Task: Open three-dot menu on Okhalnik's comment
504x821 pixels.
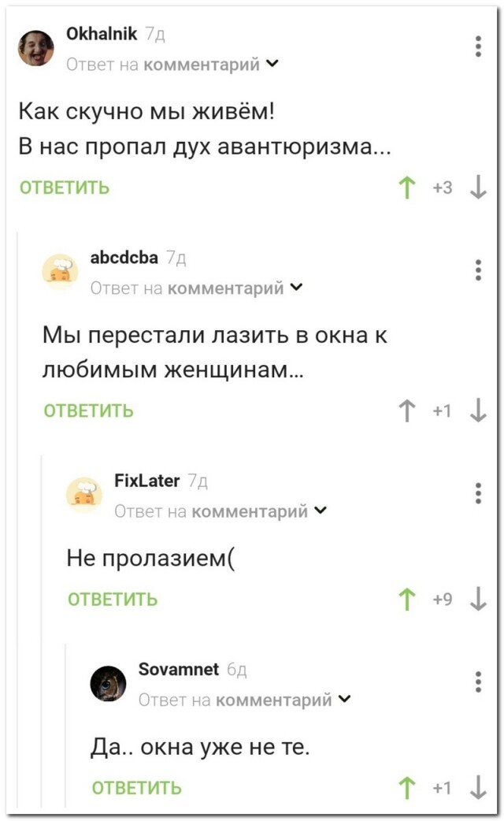Action: (479, 46)
